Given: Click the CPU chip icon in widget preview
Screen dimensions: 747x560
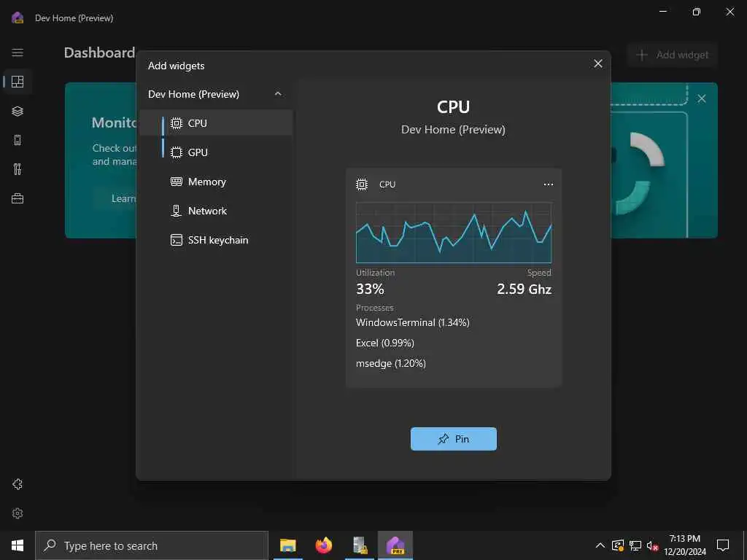Looking at the screenshot, I should (x=362, y=184).
